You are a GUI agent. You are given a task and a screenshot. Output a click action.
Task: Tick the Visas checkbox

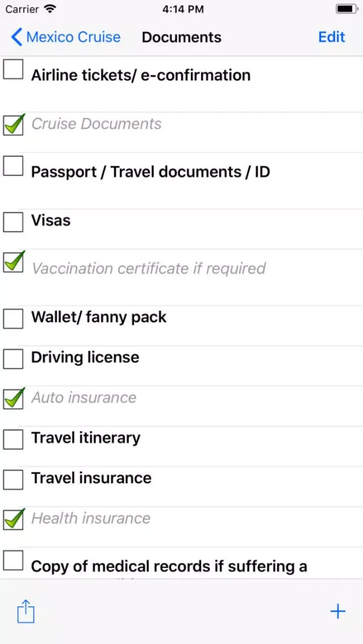point(13,222)
